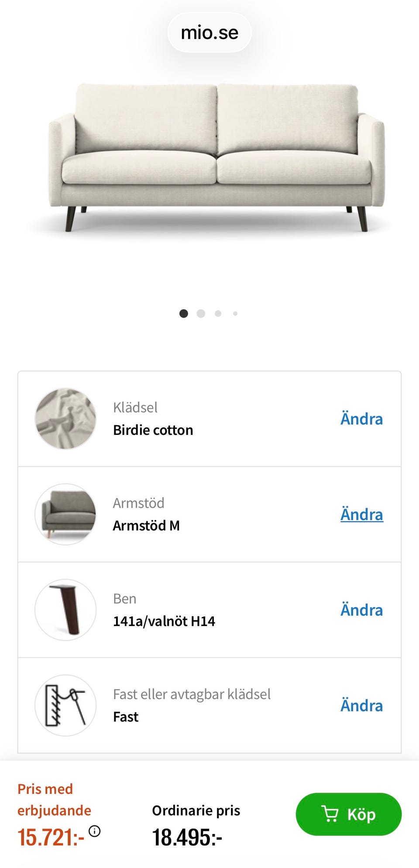
Task: Tap the mio.se address pill
Action: click(209, 33)
